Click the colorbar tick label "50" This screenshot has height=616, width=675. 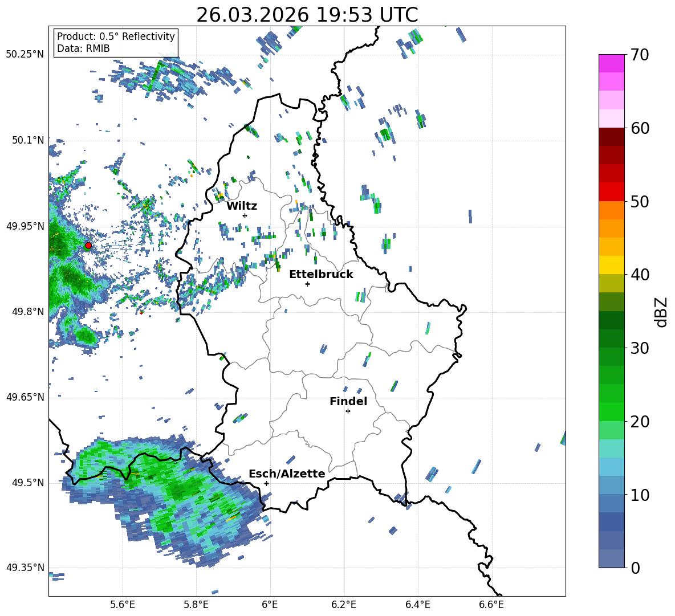coord(639,202)
